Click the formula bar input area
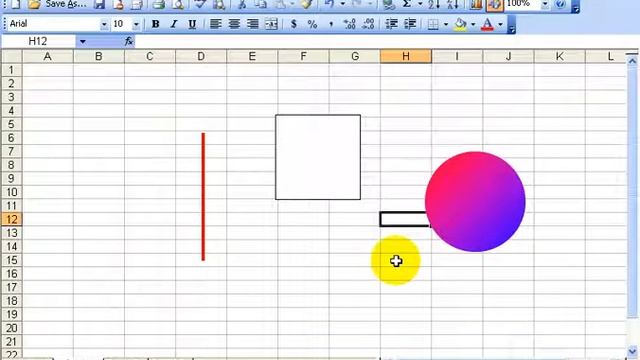This screenshot has height=360, width=640. (386, 41)
